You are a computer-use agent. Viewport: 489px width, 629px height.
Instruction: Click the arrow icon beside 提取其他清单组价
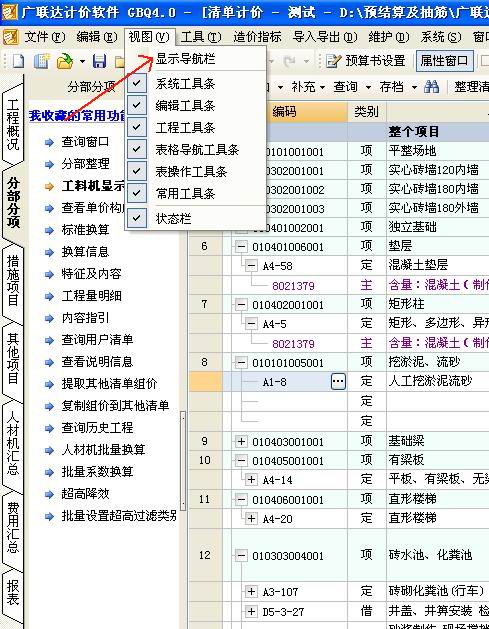coord(49,384)
